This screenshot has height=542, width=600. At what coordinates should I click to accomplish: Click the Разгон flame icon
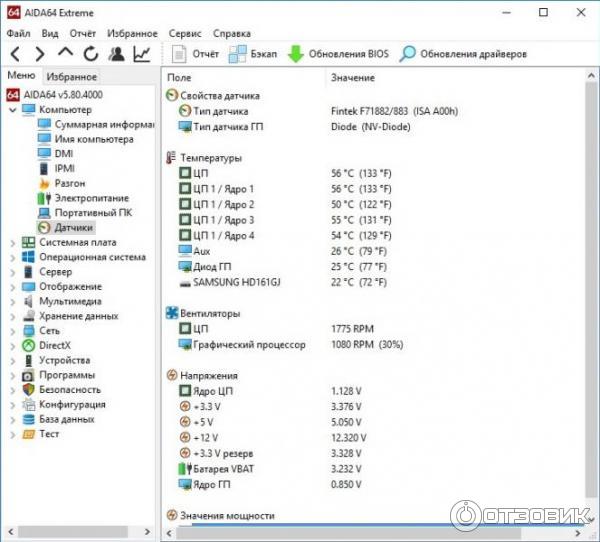pyautogui.click(x=44, y=184)
